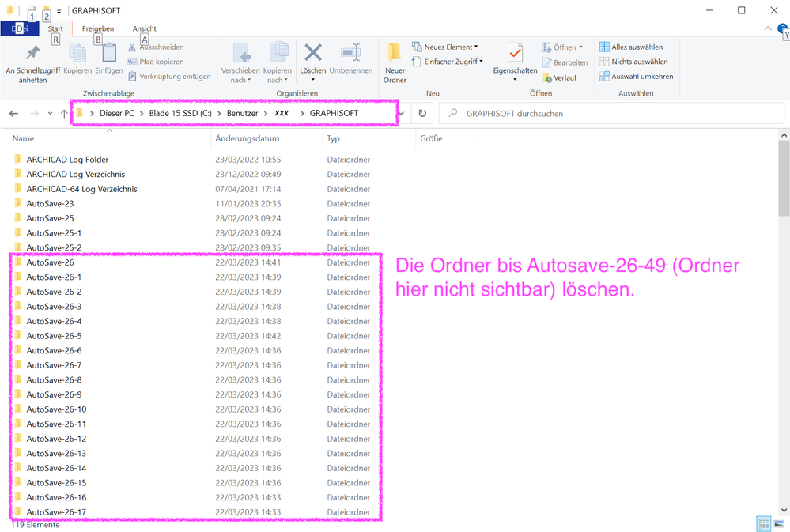Select the AutoSave-26-10 folder

tap(56, 409)
